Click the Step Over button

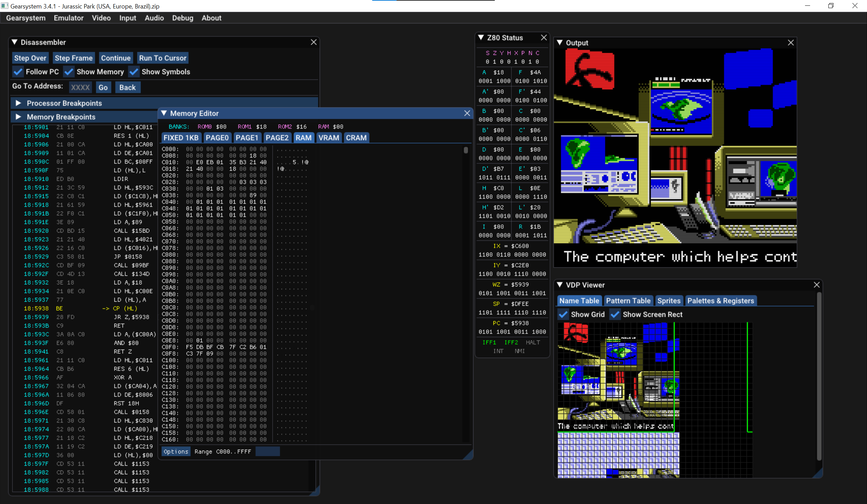pos(30,58)
